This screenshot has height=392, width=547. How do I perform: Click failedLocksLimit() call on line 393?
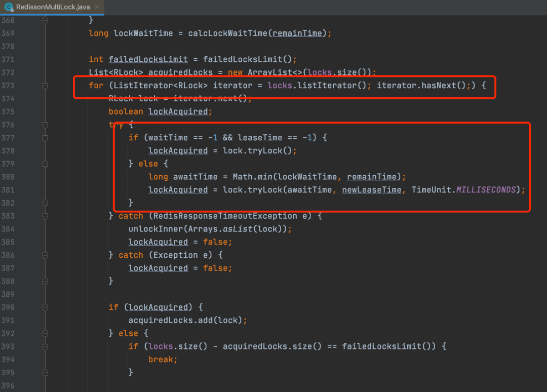pyautogui.click(x=386, y=346)
